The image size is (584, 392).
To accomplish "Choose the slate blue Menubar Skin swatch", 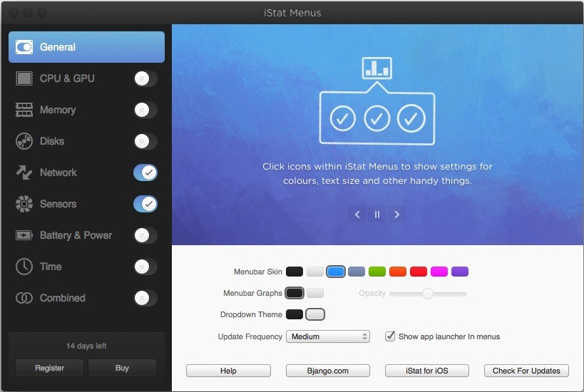I will tap(357, 272).
